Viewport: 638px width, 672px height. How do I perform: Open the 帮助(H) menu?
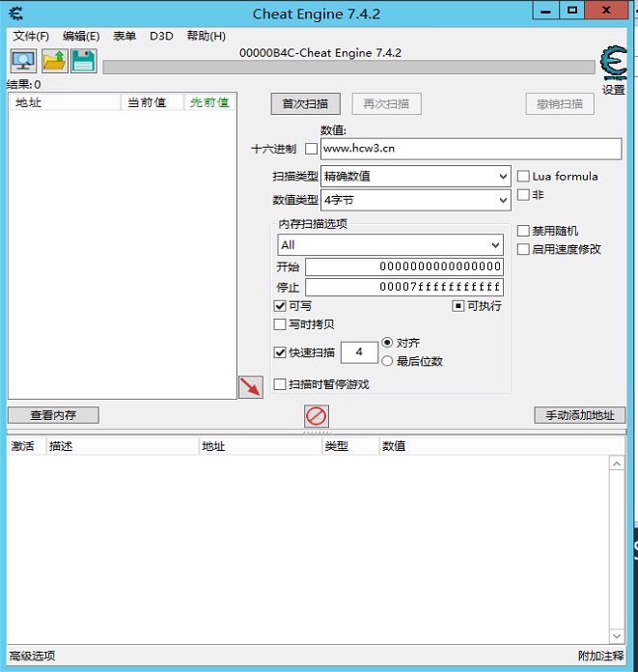pos(207,36)
